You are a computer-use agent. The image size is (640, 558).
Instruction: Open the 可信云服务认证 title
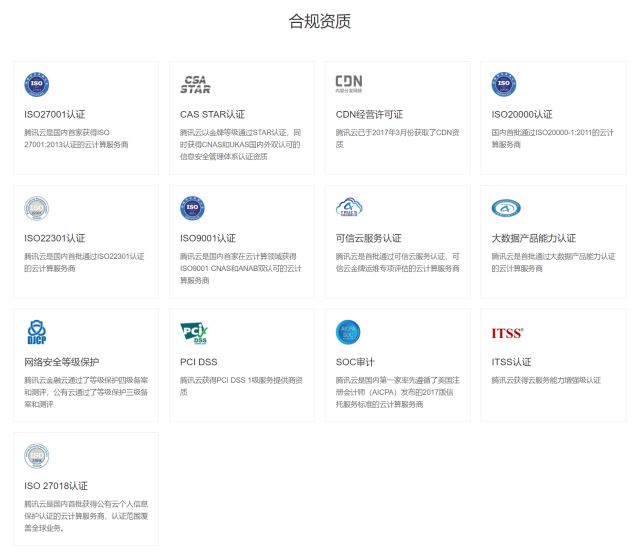click(x=369, y=238)
